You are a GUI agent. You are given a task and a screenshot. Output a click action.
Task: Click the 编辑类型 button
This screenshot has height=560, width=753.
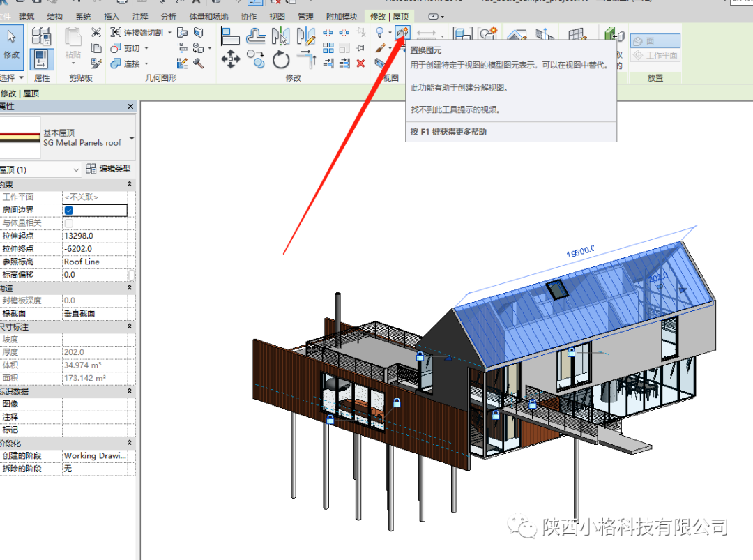(108, 169)
